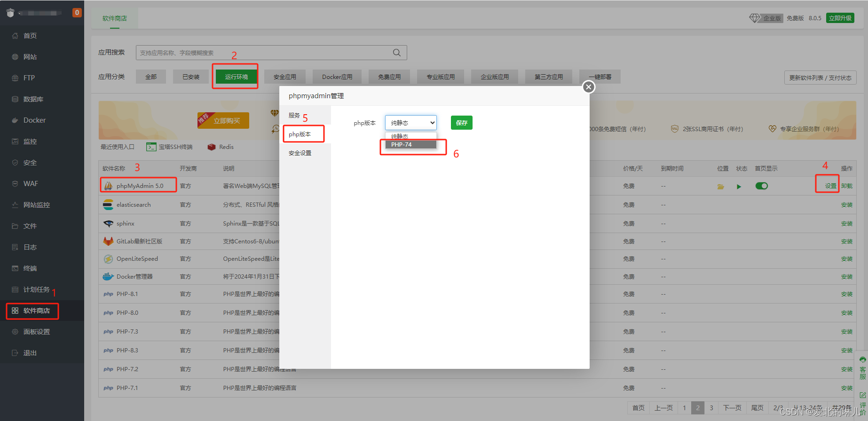868x421 pixels.
Task: Click the elasticsearch logo icon
Action: point(108,205)
